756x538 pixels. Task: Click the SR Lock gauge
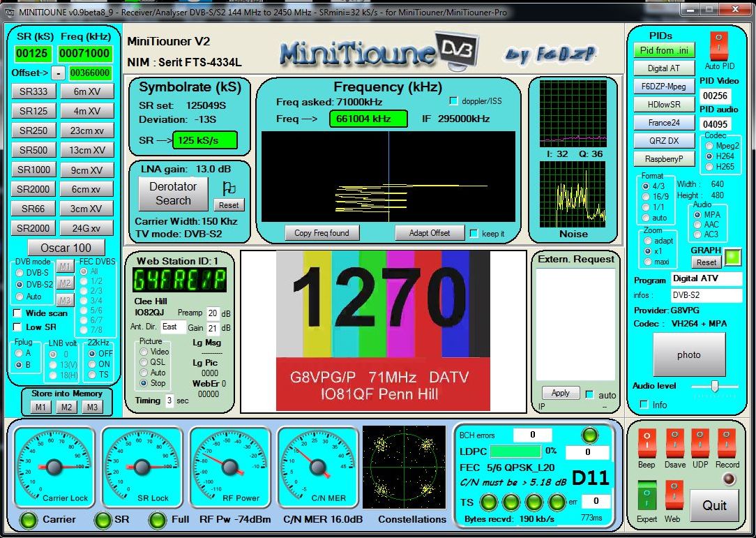[x=142, y=467]
